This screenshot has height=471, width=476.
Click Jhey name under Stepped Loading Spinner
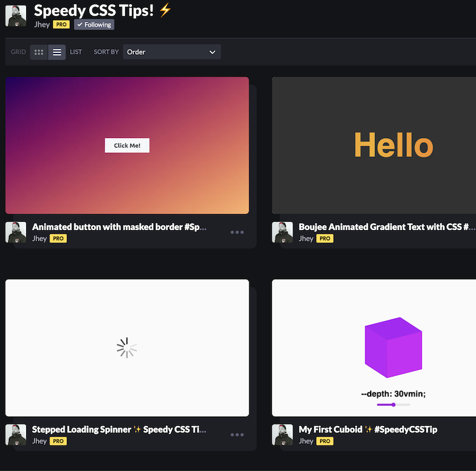39,441
